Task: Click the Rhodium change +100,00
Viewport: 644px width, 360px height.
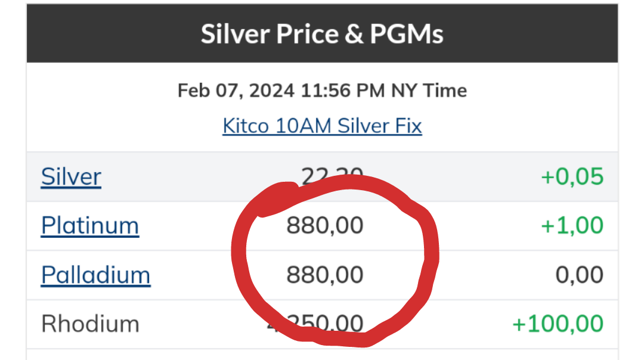Action: tap(558, 324)
